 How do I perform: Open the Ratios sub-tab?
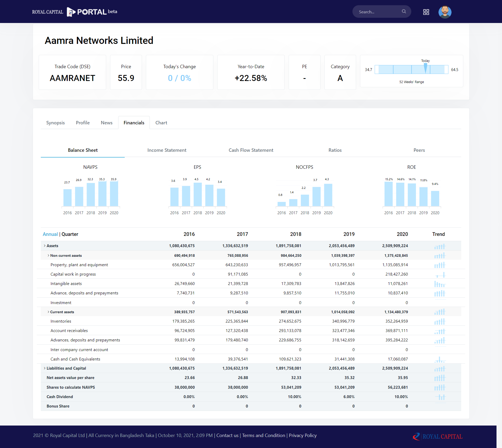tap(335, 150)
